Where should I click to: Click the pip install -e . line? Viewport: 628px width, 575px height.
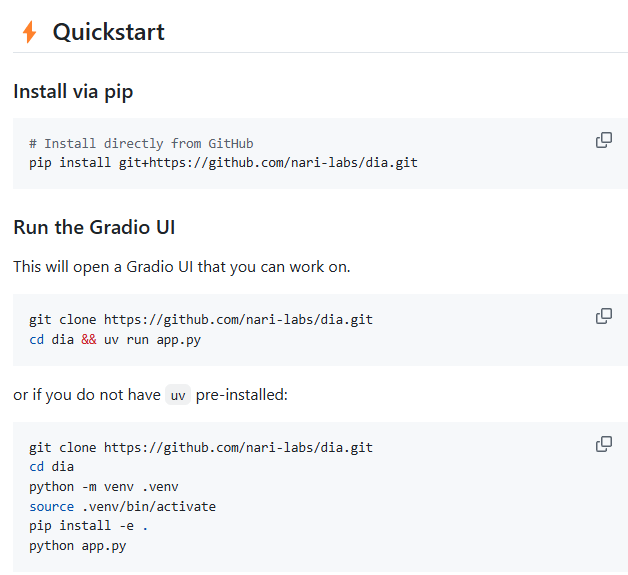pyautogui.click(x=89, y=526)
